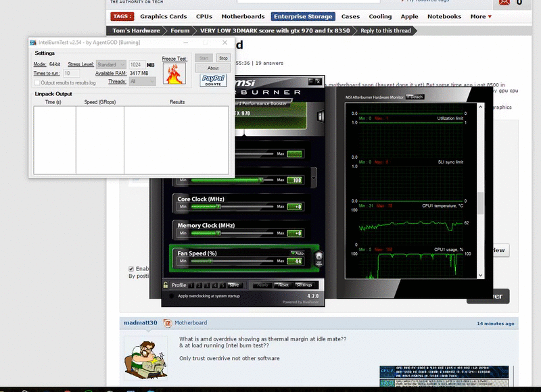Screen dimensions: 541x392
Task: Open the Enterprise Storage tag
Action: click(303, 16)
